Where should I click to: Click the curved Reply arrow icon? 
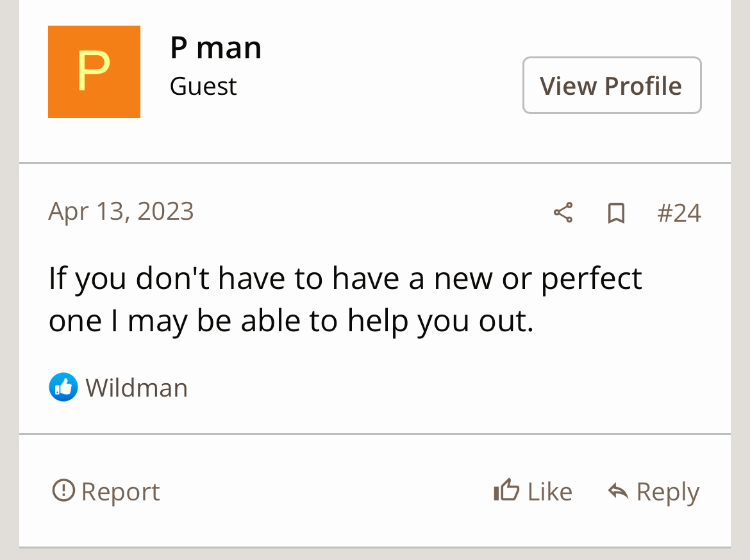618,491
